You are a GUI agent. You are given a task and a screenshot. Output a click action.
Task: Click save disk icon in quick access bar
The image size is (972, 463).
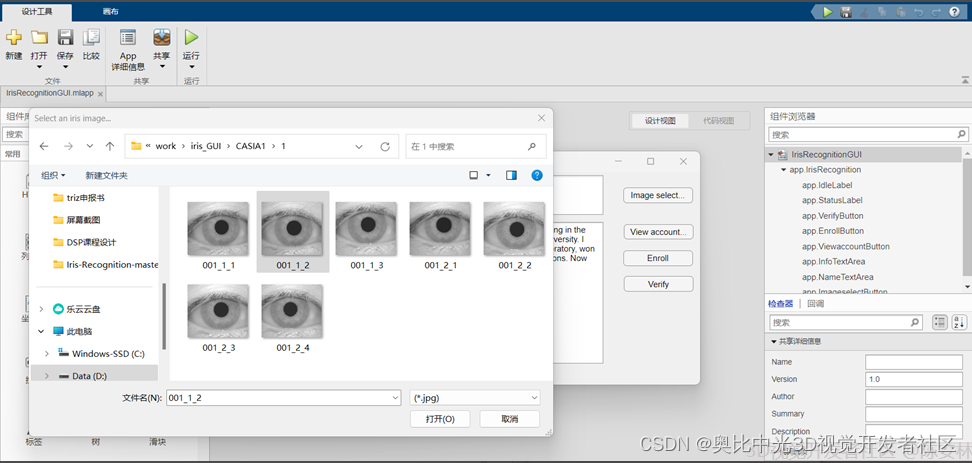point(846,12)
